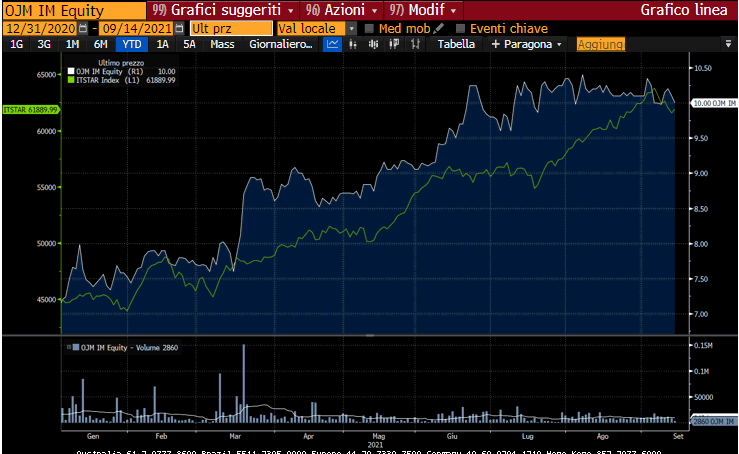
Task: Click the ITSTAR 61889.99 axis label
Action: [31, 109]
